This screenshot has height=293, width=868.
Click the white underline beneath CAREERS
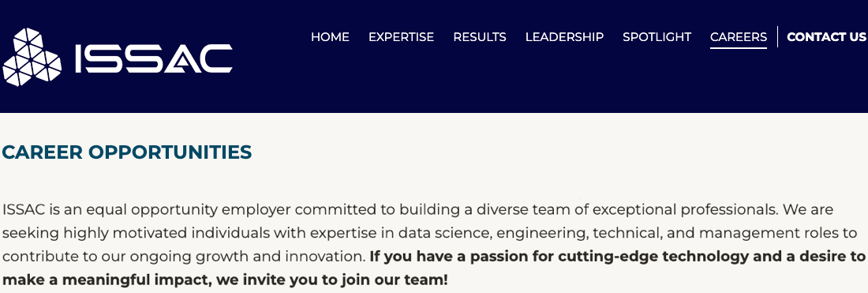click(739, 48)
